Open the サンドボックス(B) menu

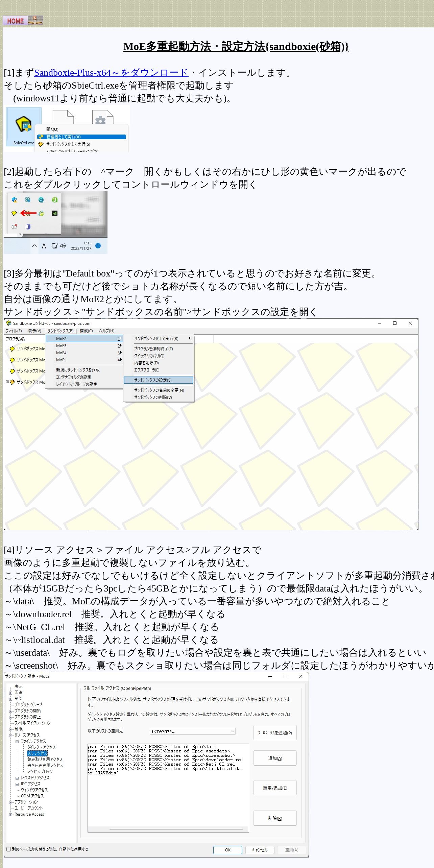tap(60, 331)
